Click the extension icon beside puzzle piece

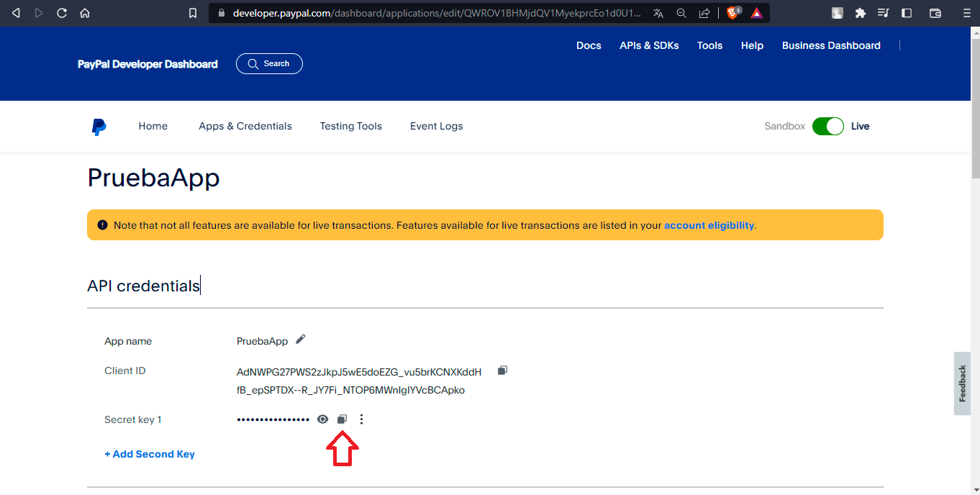[838, 13]
